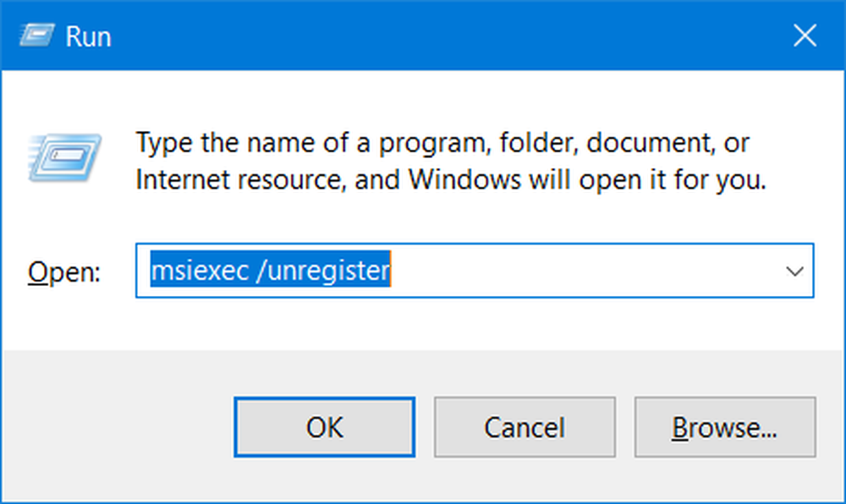Click OK to run msiexec /unregister
846x504 pixels.
click(x=324, y=427)
